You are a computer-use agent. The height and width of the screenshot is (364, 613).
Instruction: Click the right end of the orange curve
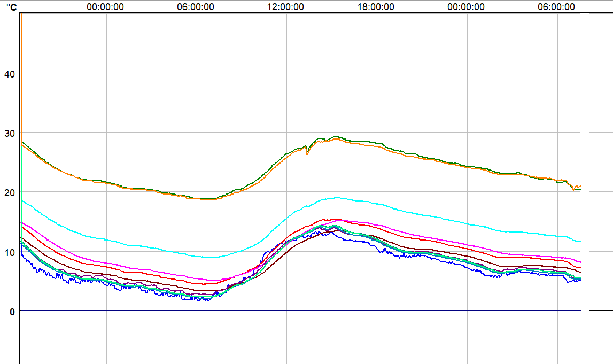click(580, 186)
